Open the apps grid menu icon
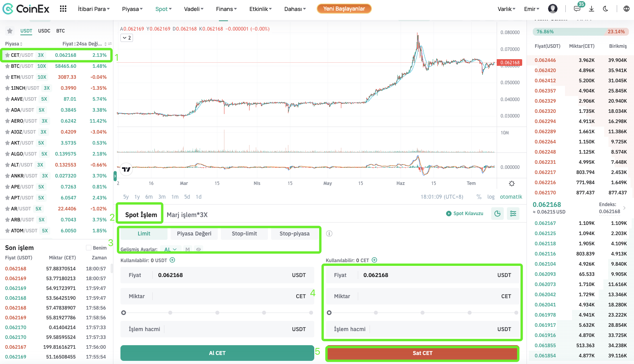The image size is (634, 364). click(x=63, y=9)
